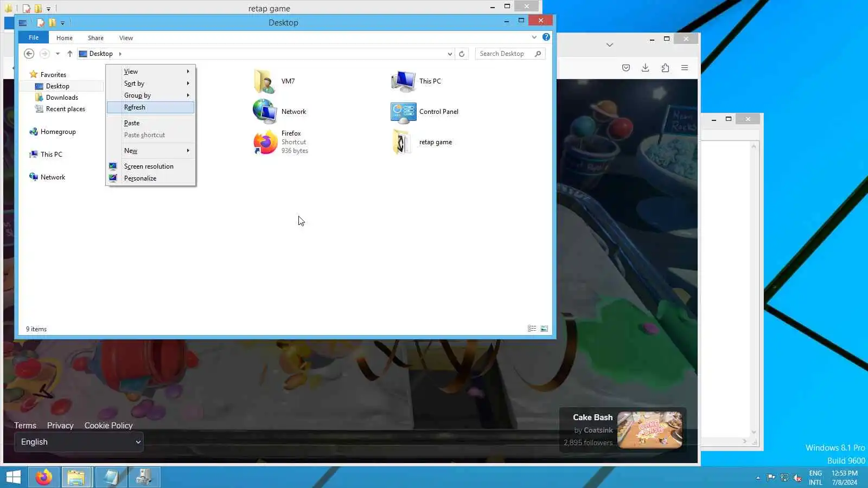This screenshot has width=868, height=488.
Task: Expand the View submenu in context menu
Action: pos(151,72)
